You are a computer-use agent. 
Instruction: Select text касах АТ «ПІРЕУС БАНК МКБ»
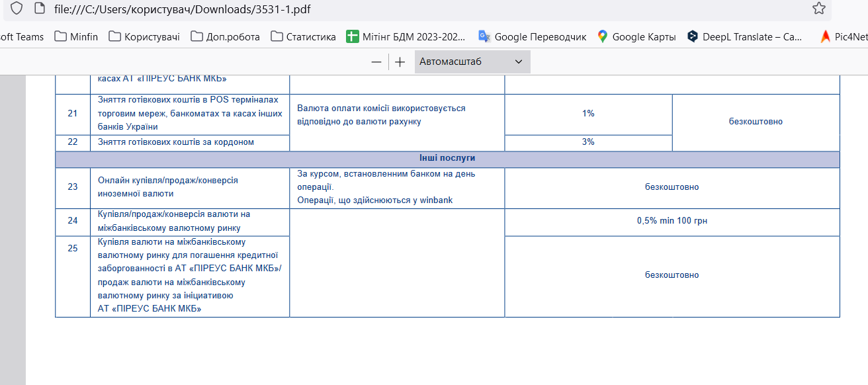tap(162, 79)
